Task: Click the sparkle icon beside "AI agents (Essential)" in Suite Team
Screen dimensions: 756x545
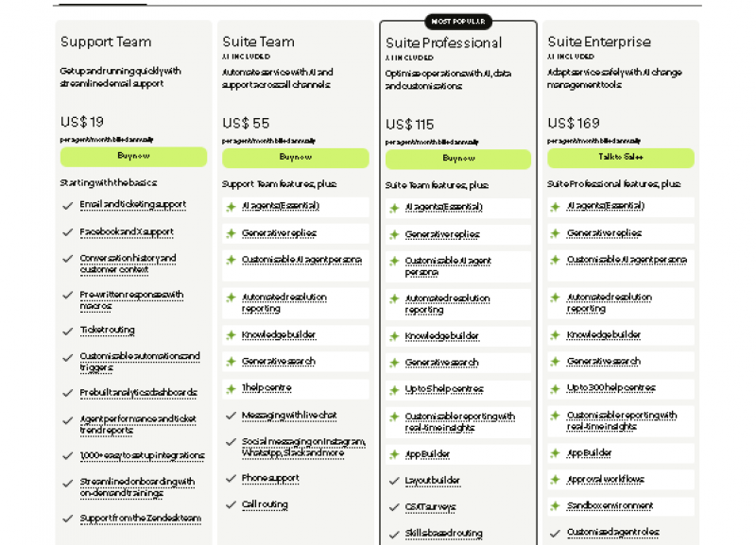Action: [230, 206]
